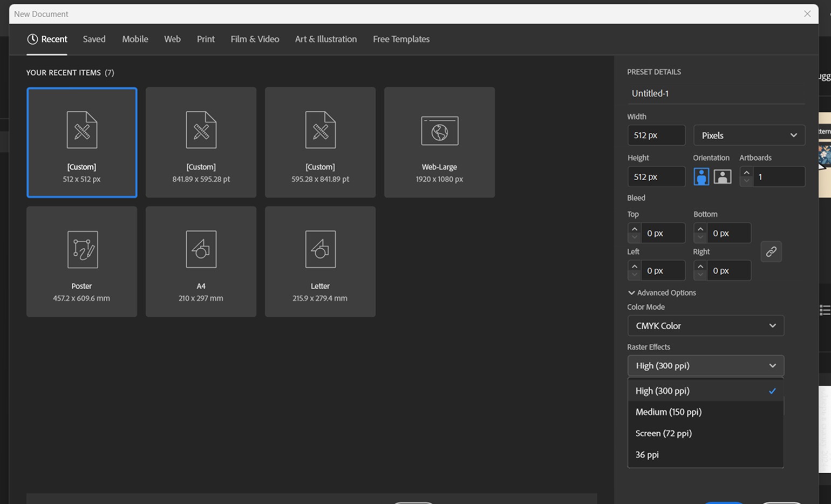The height and width of the screenshot is (504, 831).
Task: Select the A4 210 x 297 mm preset
Action: click(201, 262)
